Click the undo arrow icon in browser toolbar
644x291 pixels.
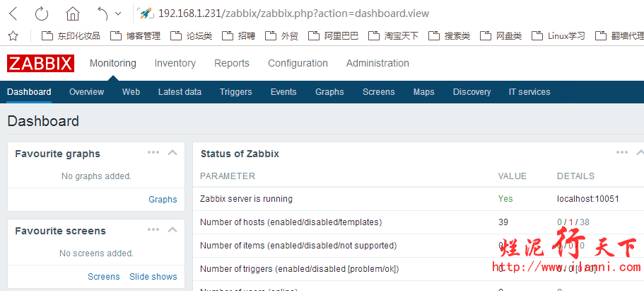tap(103, 13)
